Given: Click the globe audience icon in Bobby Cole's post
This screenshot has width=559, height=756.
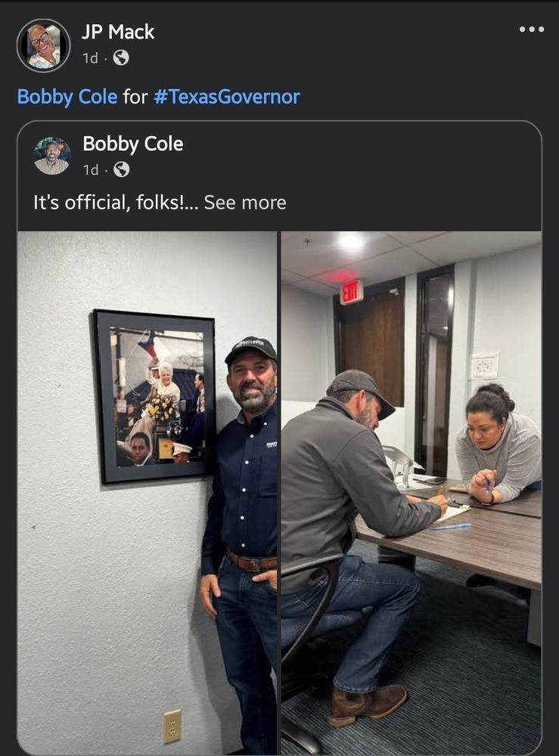Looking at the screenshot, I should coord(121,169).
